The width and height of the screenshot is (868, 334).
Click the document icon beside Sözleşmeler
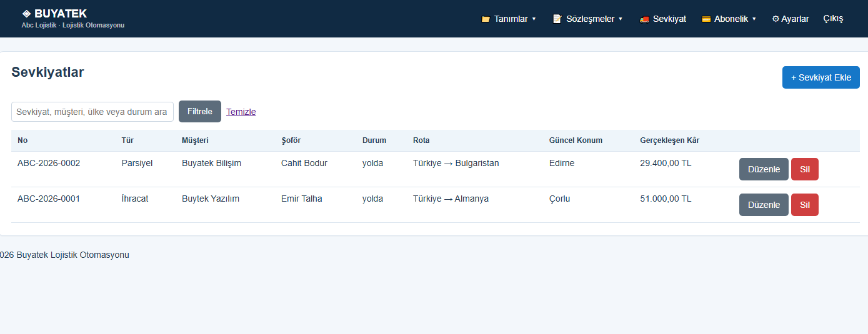click(x=557, y=19)
